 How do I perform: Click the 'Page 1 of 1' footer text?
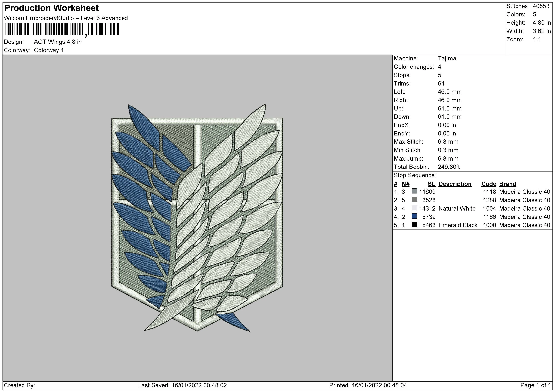536,385
